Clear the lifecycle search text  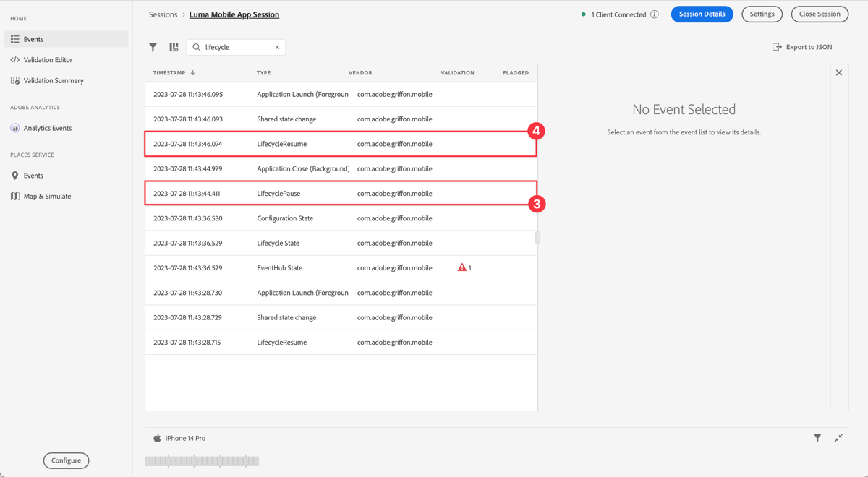pos(277,48)
